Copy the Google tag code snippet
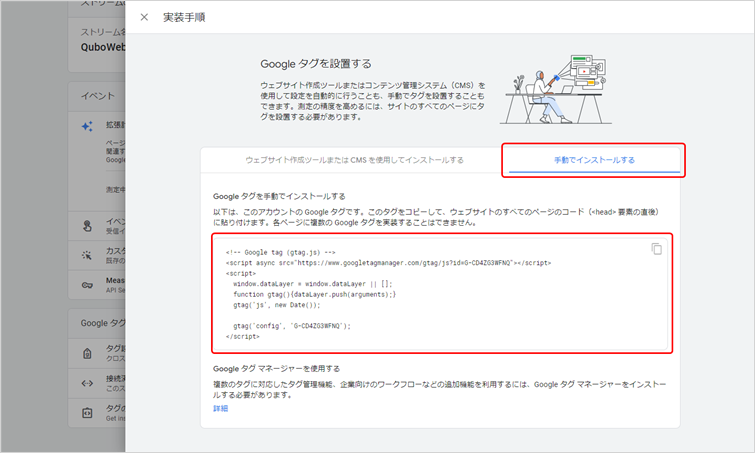Screen dimensions: 755x453 point(656,248)
